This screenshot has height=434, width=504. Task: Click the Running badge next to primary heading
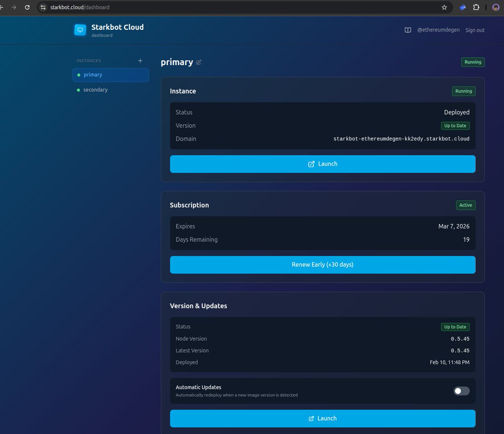(473, 62)
